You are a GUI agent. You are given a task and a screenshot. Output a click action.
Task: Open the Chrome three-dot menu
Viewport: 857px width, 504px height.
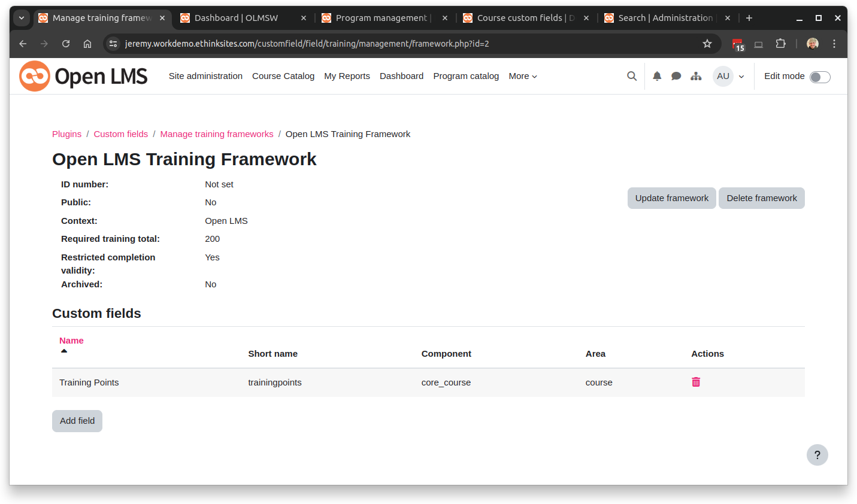click(834, 44)
